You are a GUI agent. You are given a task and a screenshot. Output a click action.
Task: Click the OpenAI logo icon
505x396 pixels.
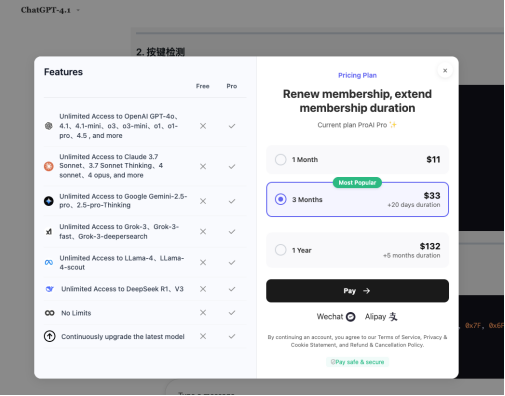(x=49, y=126)
